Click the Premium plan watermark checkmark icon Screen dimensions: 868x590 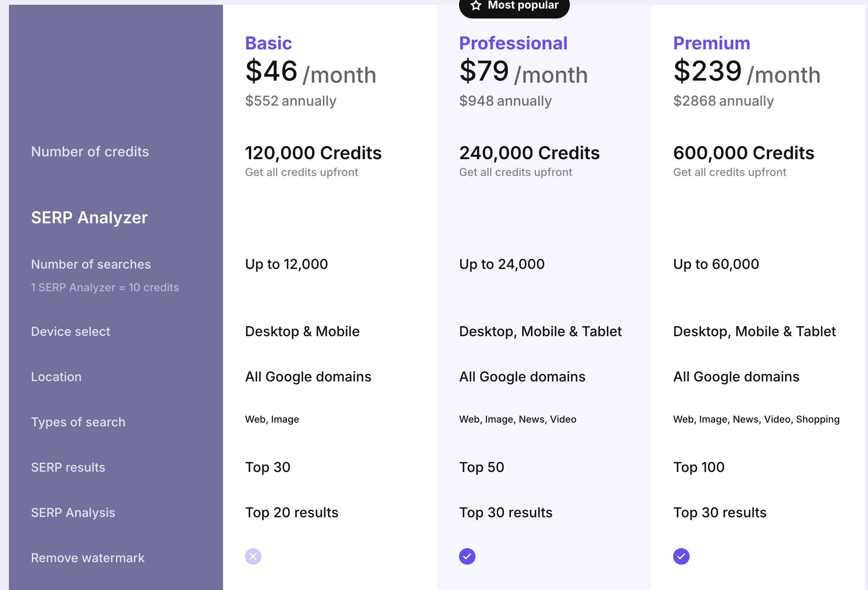(681, 556)
